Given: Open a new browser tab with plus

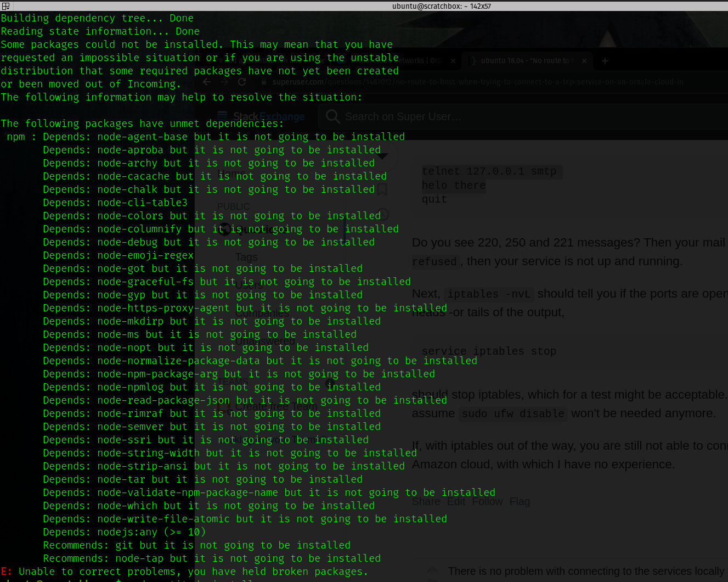Looking at the screenshot, I should [x=605, y=61].
